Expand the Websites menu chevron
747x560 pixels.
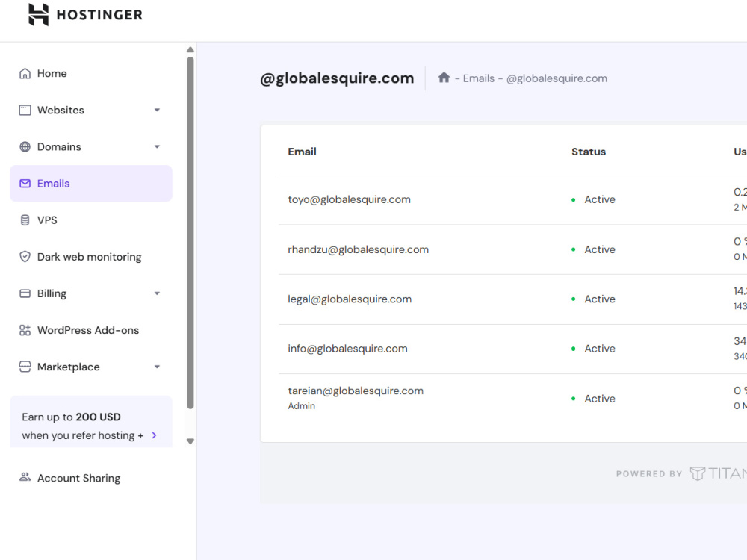click(157, 110)
